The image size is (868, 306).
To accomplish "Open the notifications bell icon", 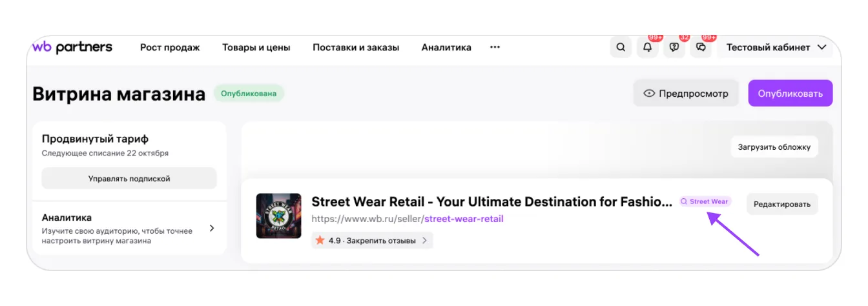I will coord(647,47).
